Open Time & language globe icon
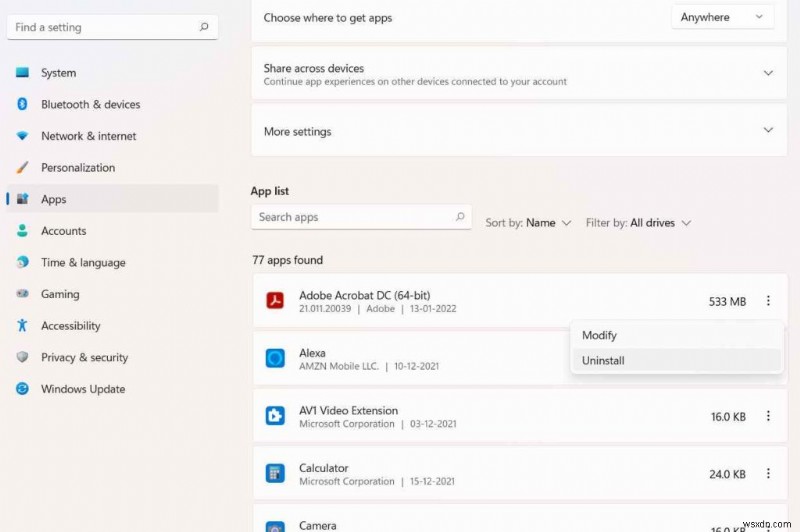The width and height of the screenshot is (800, 532). (x=22, y=262)
